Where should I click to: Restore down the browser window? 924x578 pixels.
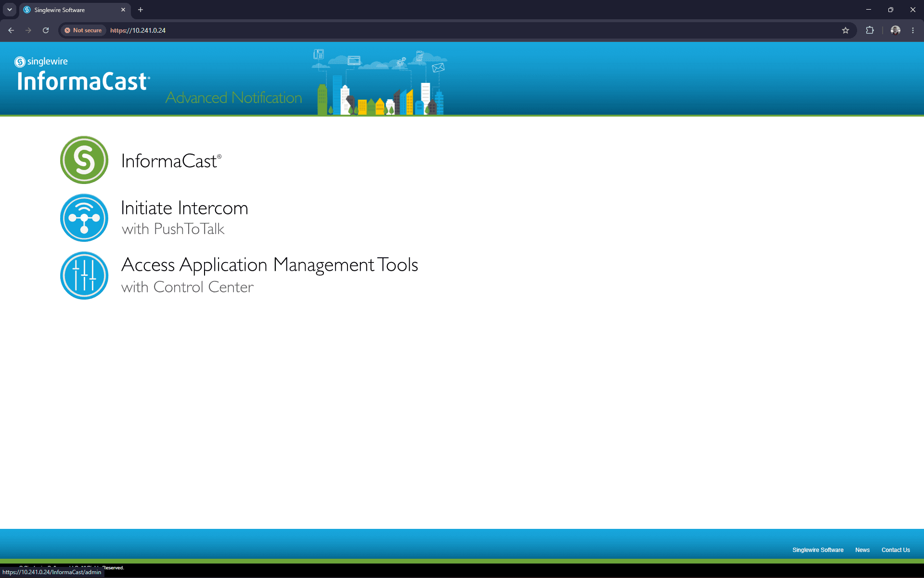(x=891, y=10)
